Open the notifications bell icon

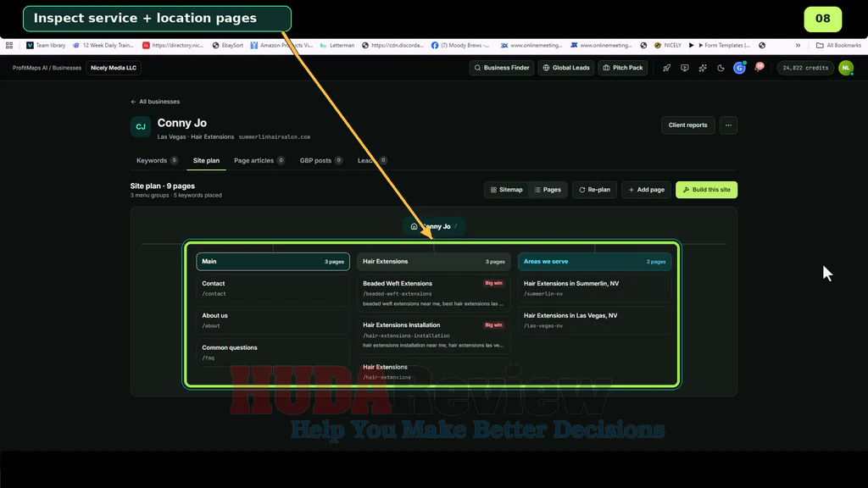[x=758, y=68]
